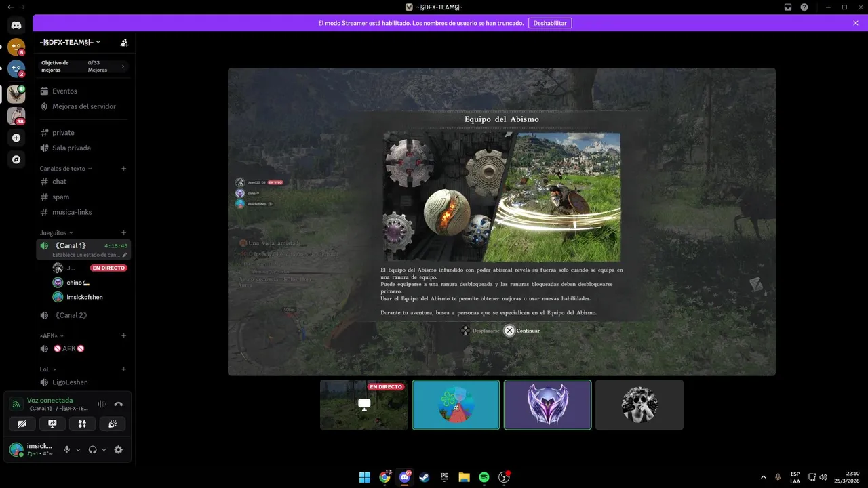Open the Discover servers compass icon

(x=16, y=159)
